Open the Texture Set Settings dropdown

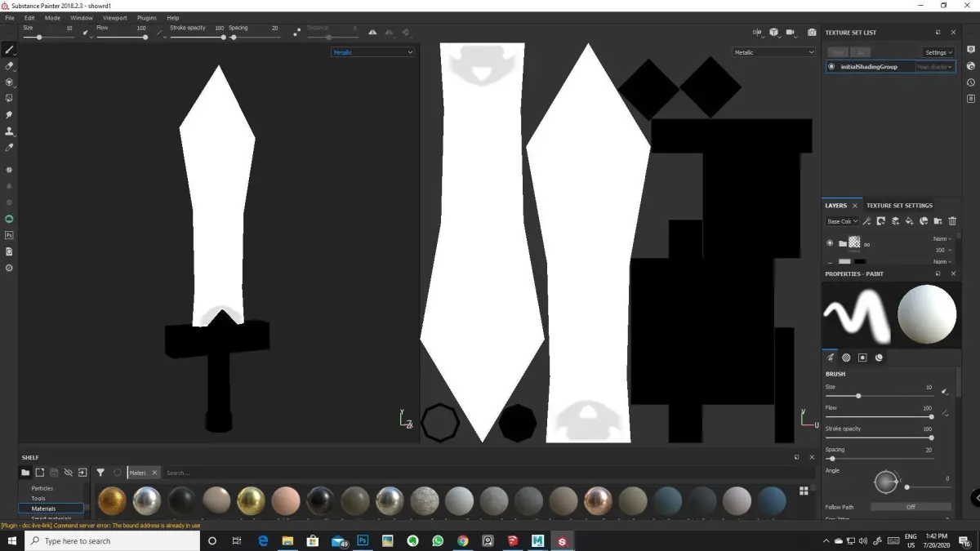[938, 52]
